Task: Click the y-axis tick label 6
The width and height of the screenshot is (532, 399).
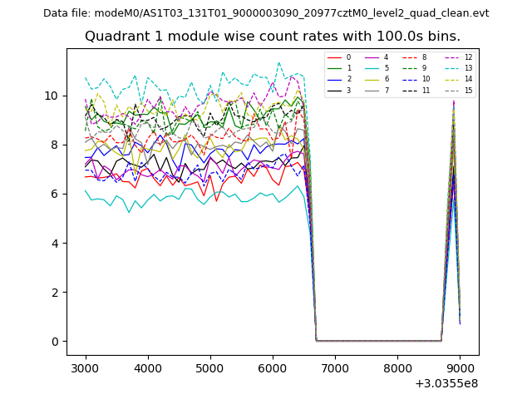Action: (x=55, y=194)
